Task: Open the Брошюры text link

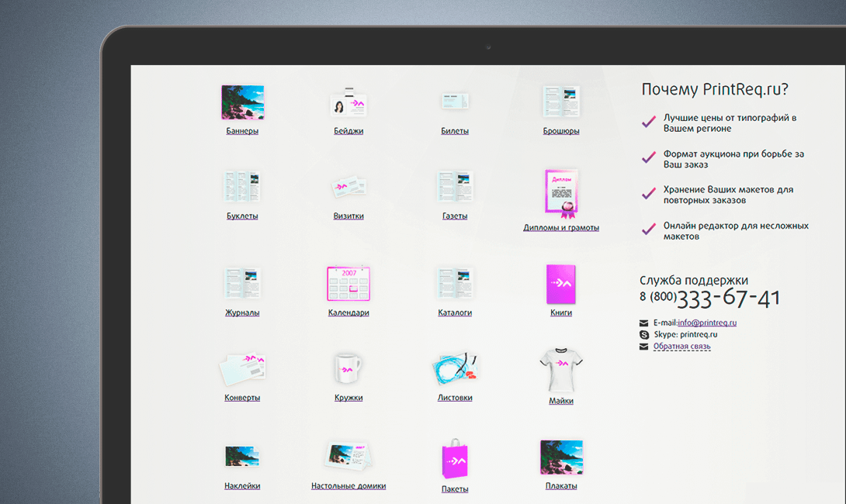Action: click(x=561, y=131)
